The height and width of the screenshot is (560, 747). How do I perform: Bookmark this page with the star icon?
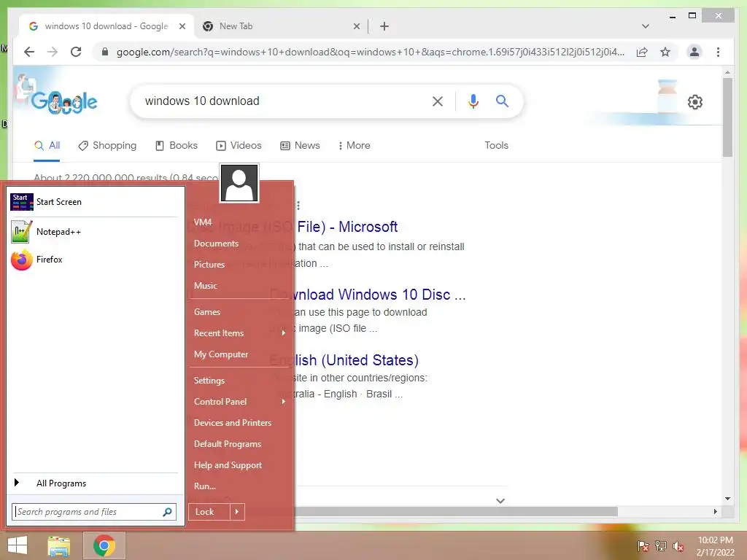click(x=665, y=52)
